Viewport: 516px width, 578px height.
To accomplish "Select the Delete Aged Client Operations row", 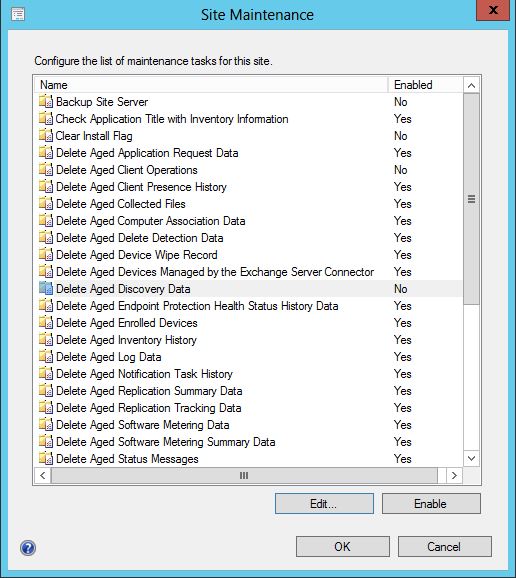I will click(248, 170).
